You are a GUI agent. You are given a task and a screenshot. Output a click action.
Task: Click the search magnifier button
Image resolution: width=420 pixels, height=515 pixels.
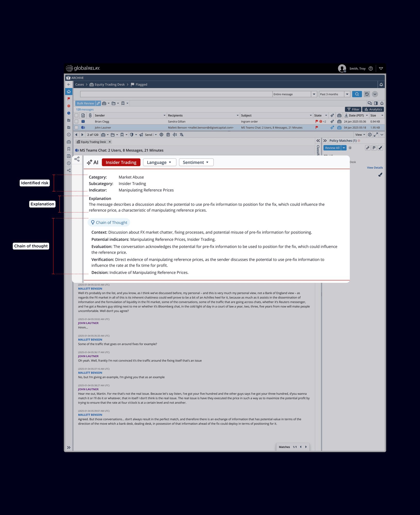coord(357,94)
